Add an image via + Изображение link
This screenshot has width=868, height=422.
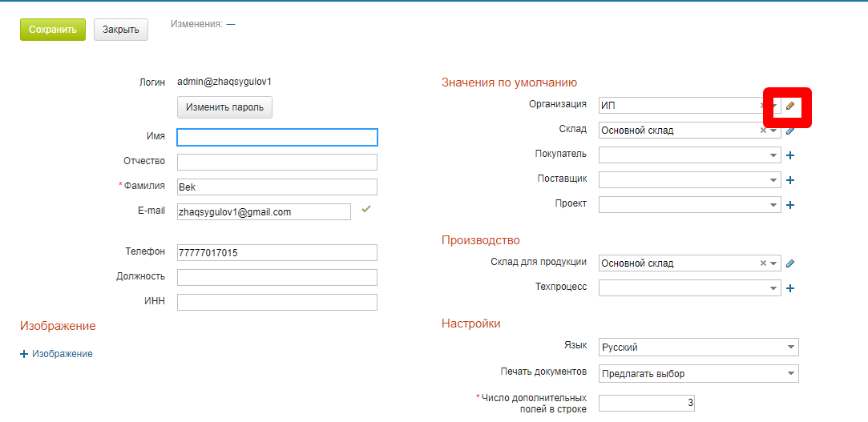click(x=56, y=354)
